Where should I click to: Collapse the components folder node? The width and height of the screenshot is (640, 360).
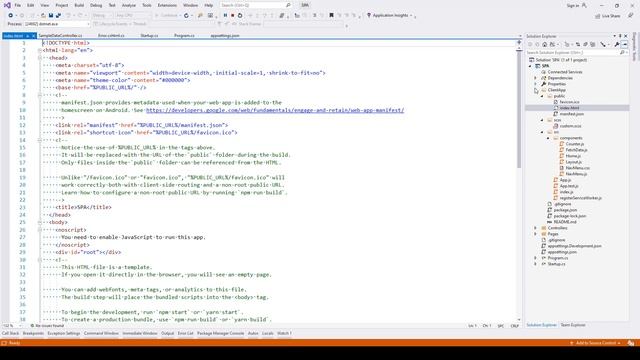(x=548, y=138)
